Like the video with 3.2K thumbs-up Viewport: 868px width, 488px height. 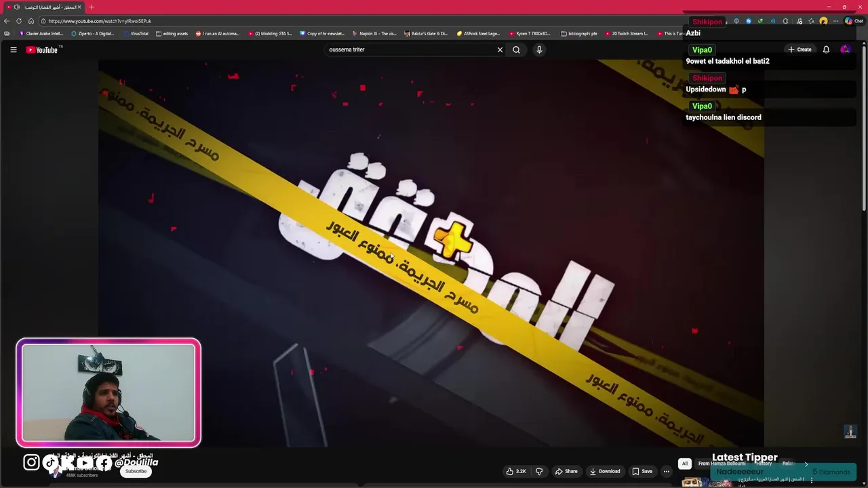tap(516, 471)
